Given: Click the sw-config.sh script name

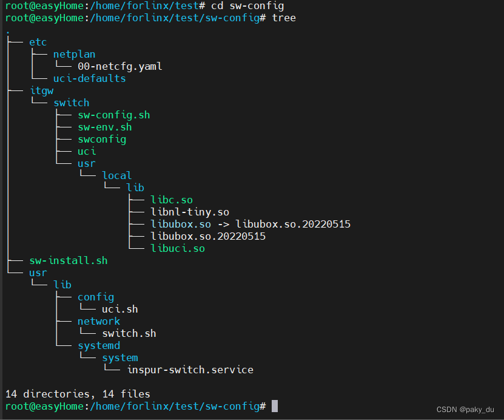Looking at the screenshot, I should pyautogui.click(x=113, y=115).
